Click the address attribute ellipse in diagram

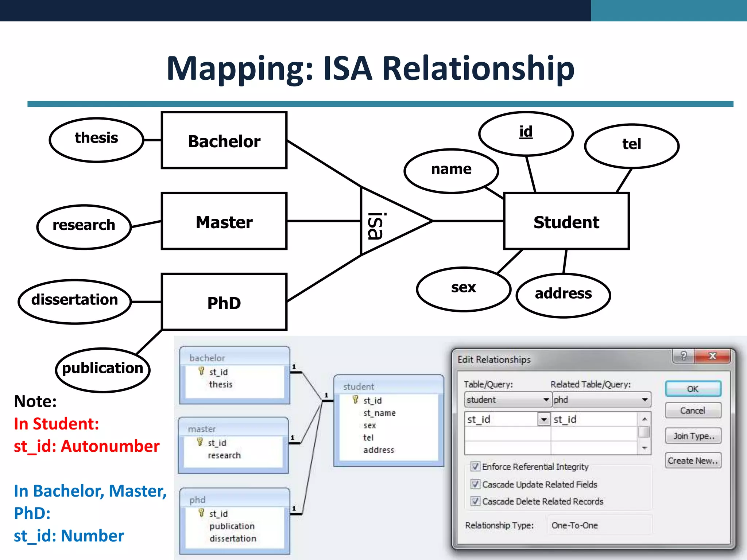564,296
